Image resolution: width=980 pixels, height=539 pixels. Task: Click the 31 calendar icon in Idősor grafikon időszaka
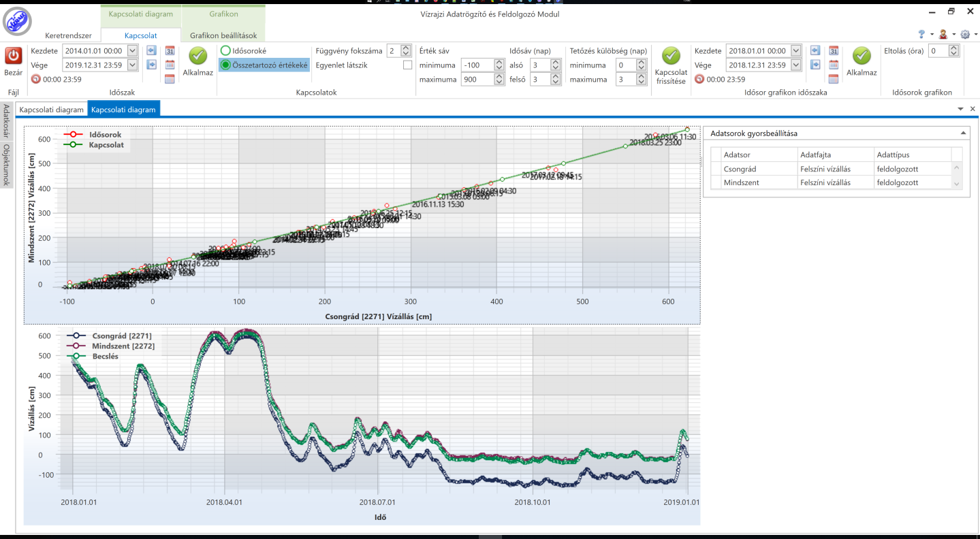[x=834, y=50]
